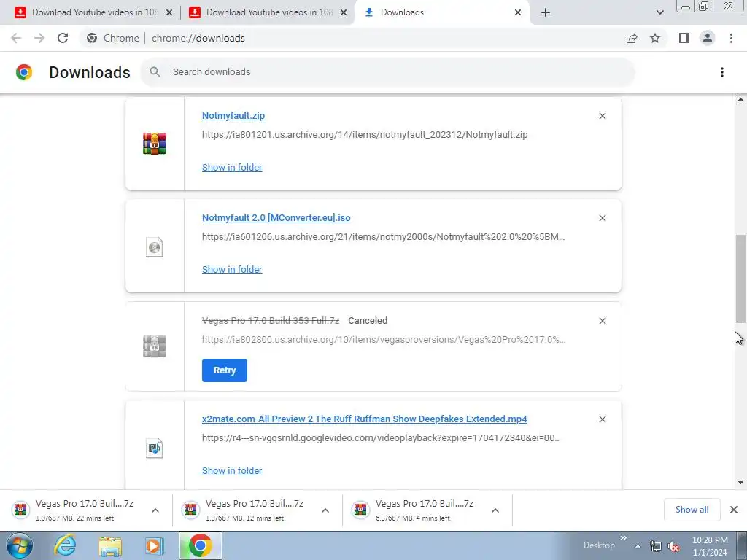Screen dimensions: 747x560
Task: Share this page via the share icon
Action: (632, 38)
